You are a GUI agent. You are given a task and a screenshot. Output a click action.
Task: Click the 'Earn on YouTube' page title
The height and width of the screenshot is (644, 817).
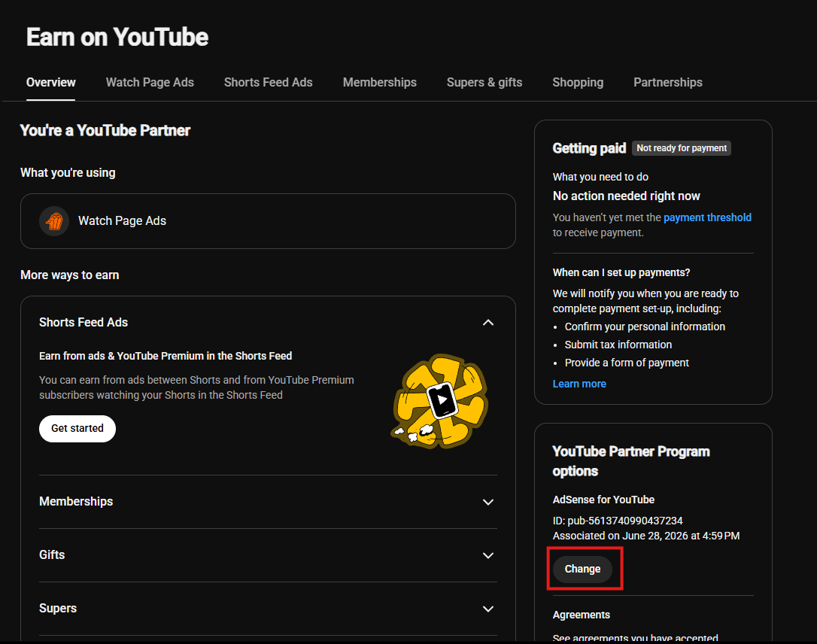tap(117, 38)
